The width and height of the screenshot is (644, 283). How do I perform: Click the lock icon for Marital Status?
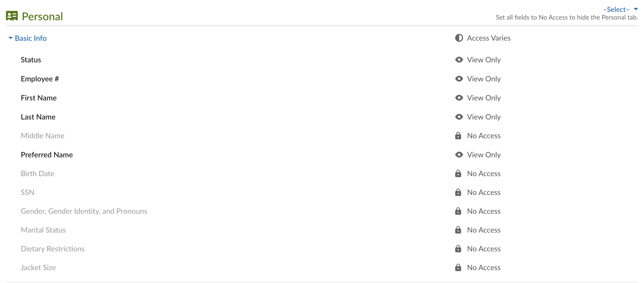(458, 230)
